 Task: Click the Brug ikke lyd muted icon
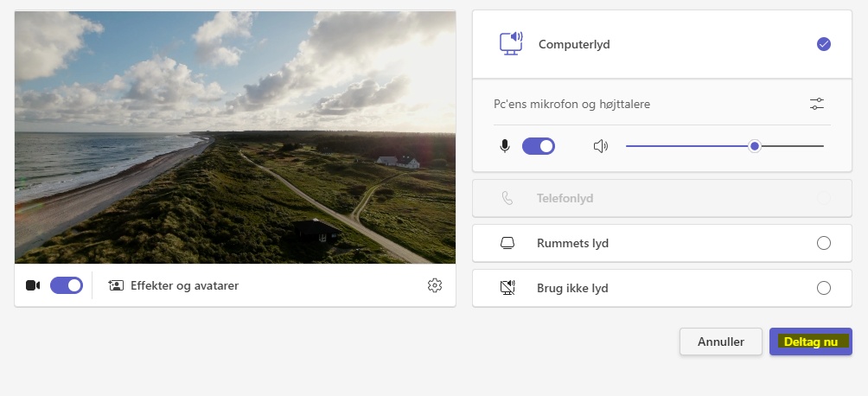tap(507, 288)
